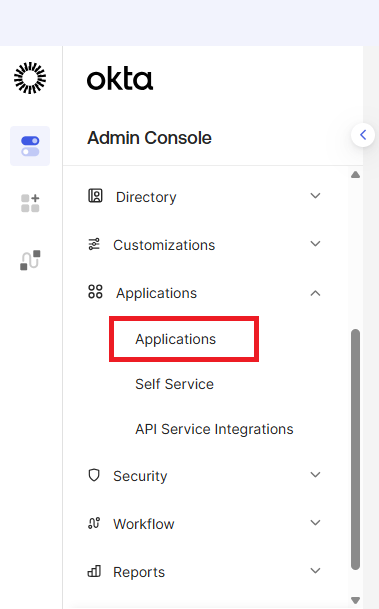This screenshot has height=609, width=379.
Task: Go to API Service Integrations link
Action: coord(214,430)
